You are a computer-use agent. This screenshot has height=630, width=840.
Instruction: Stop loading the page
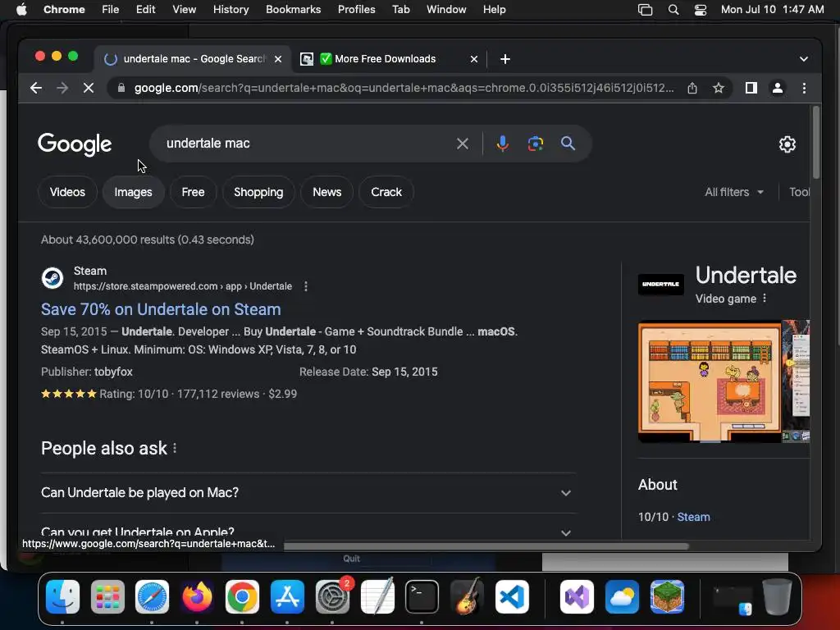tap(89, 88)
